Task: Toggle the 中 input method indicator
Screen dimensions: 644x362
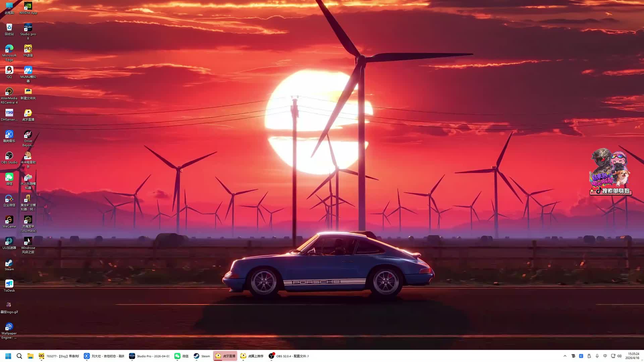Action: (605, 356)
